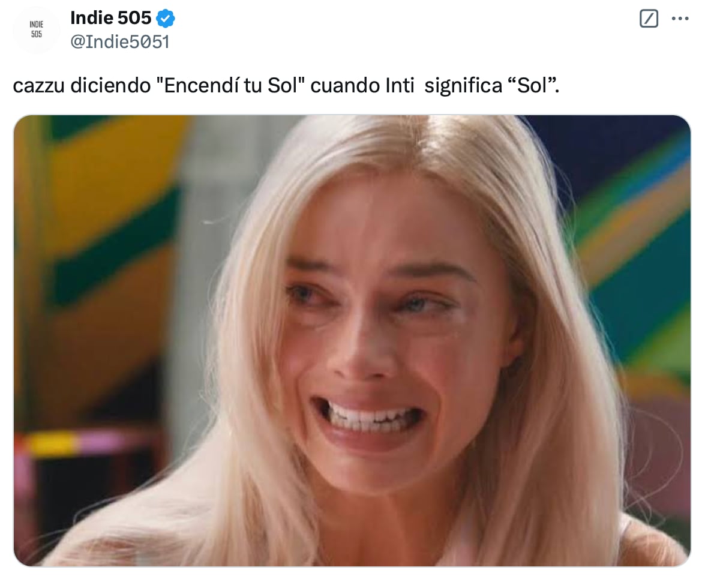Image resolution: width=708 pixels, height=588 pixels.
Task: Click the tweet text about cazzu
Action: 286,85
